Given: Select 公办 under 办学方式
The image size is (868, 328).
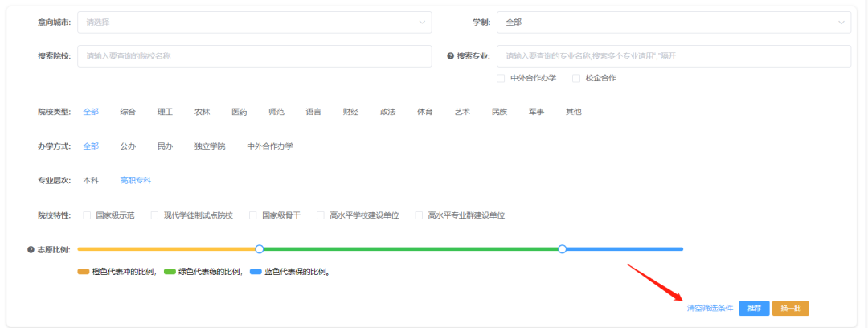Looking at the screenshot, I should click(128, 146).
